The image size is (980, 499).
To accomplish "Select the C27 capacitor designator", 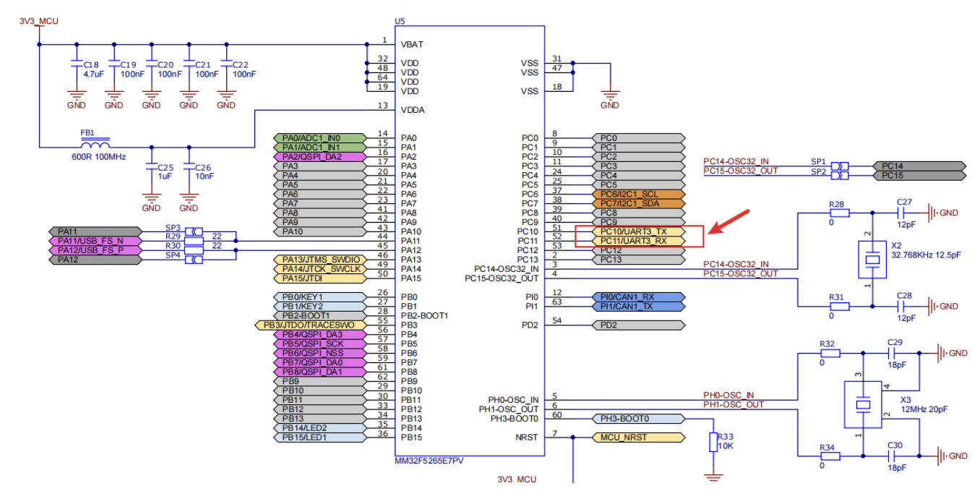I will 903,202.
